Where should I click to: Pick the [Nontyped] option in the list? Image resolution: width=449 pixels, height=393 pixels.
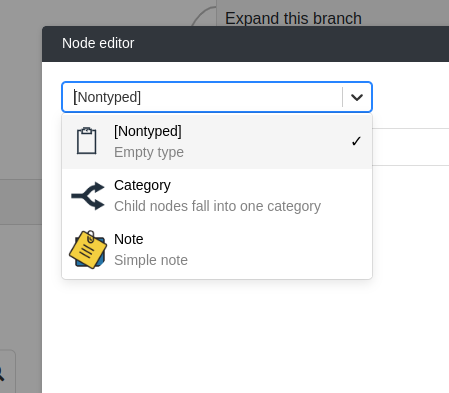coord(217,141)
